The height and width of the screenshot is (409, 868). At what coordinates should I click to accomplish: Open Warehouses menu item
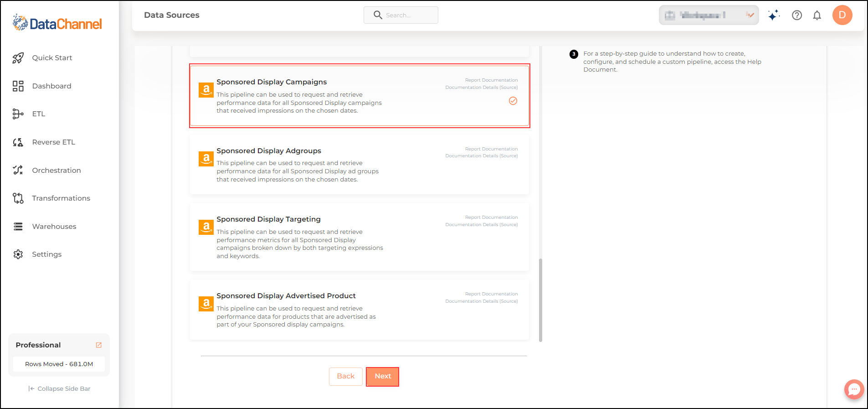coord(54,227)
